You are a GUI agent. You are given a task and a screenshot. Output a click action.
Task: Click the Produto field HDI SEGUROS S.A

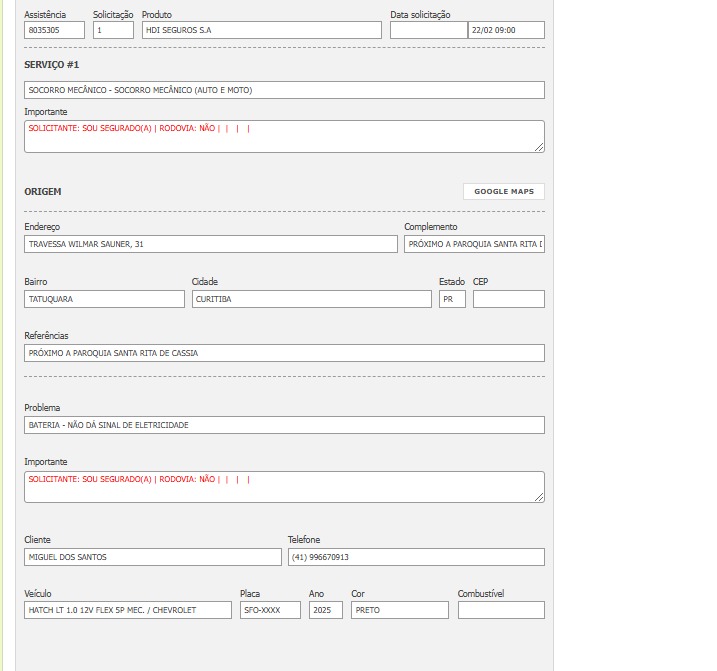pos(262,30)
